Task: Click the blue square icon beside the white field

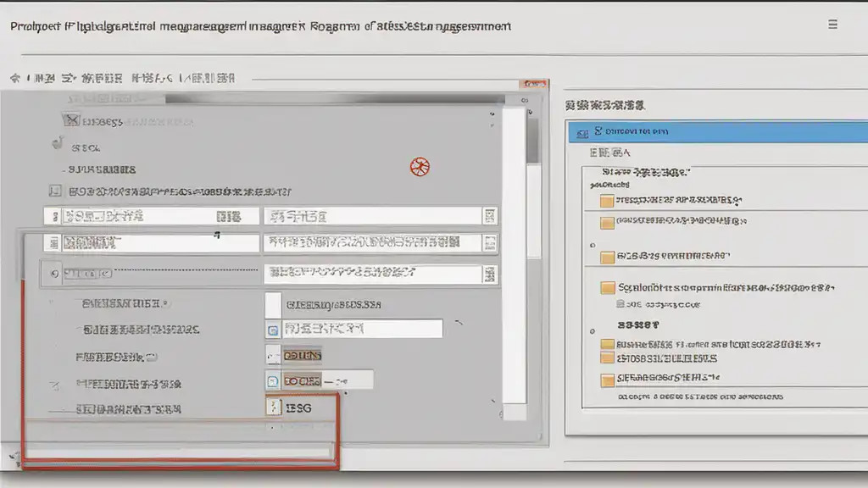Action: tap(273, 330)
